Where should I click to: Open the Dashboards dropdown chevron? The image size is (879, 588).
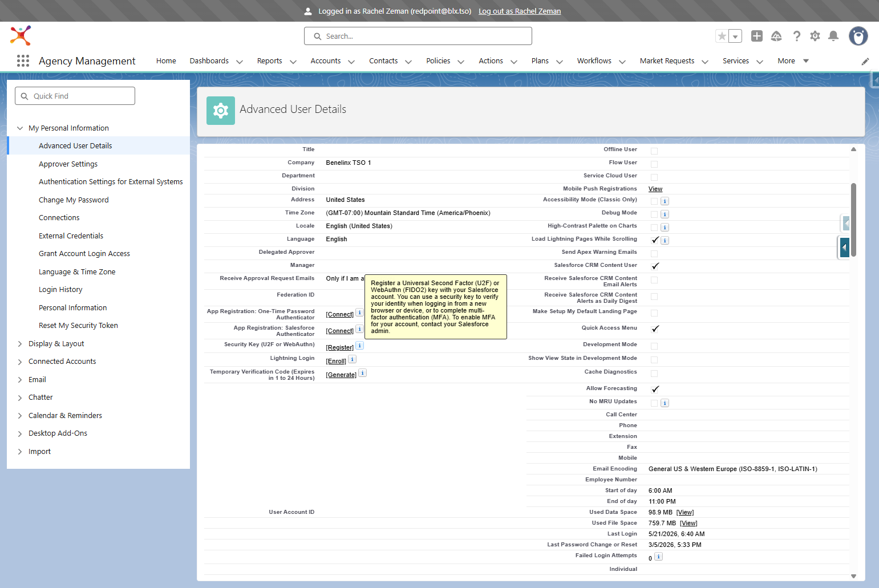[x=240, y=62]
